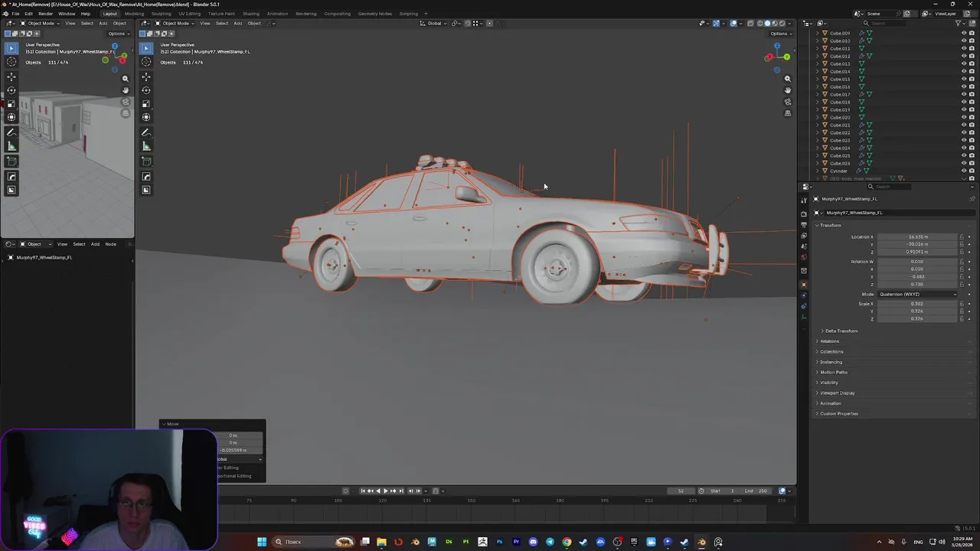This screenshot has height=551, width=980.
Task: Click Scale X value field
Action: point(917,304)
